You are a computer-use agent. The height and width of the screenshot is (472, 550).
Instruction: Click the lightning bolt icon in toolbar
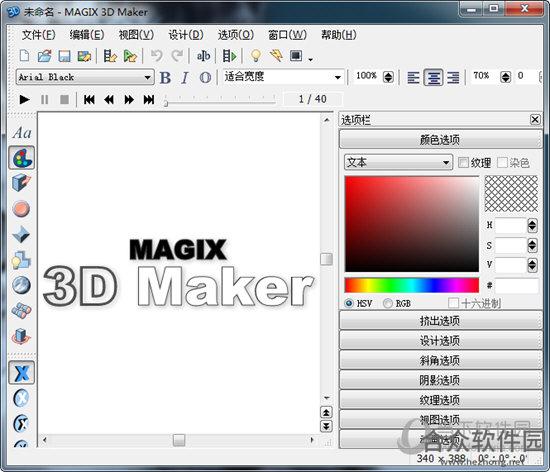click(x=276, y=55)
